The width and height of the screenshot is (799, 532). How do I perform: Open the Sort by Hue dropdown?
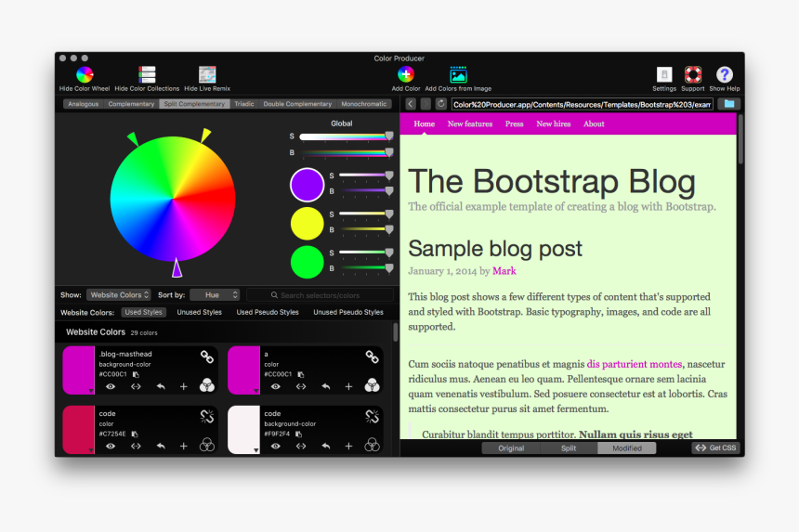(215, 294)
